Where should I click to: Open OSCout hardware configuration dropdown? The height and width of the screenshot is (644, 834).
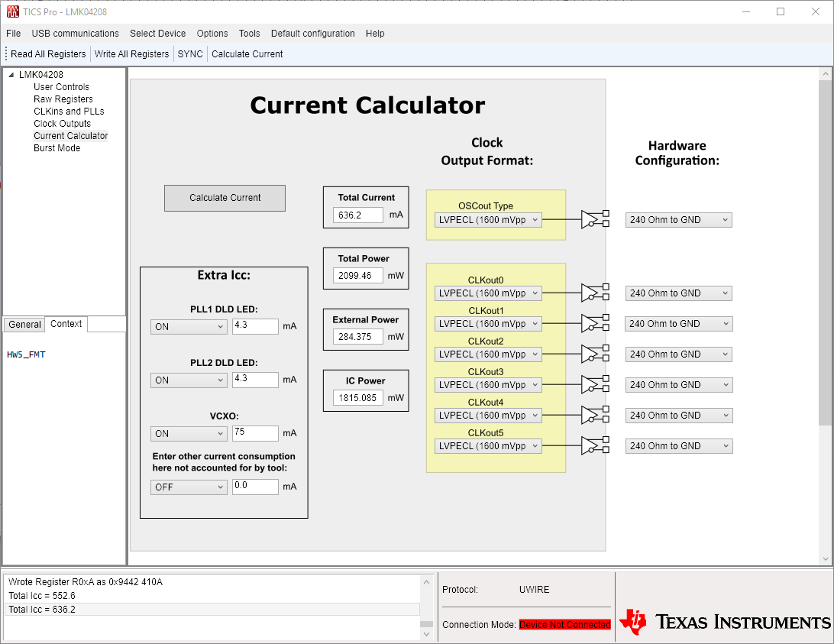679,220
